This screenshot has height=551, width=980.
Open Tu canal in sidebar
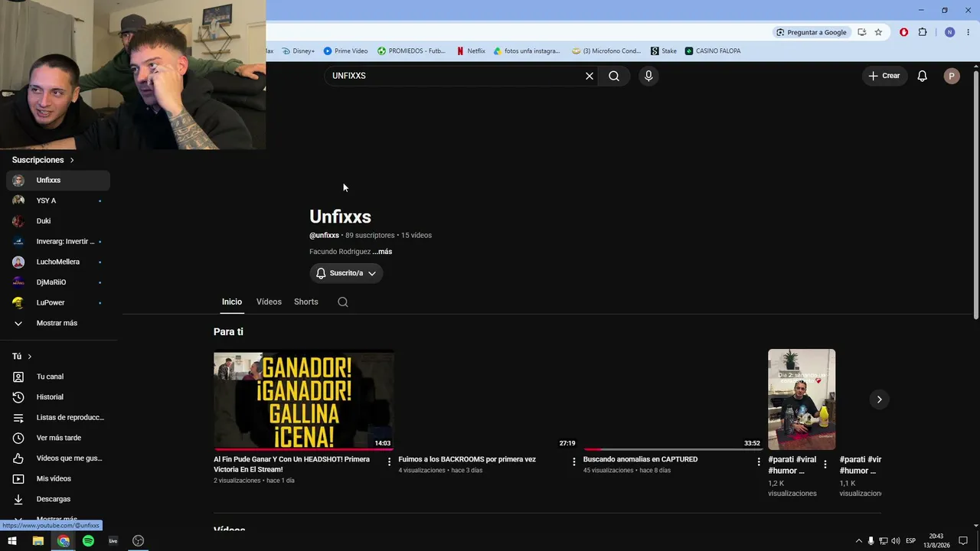tap(58, 377)
